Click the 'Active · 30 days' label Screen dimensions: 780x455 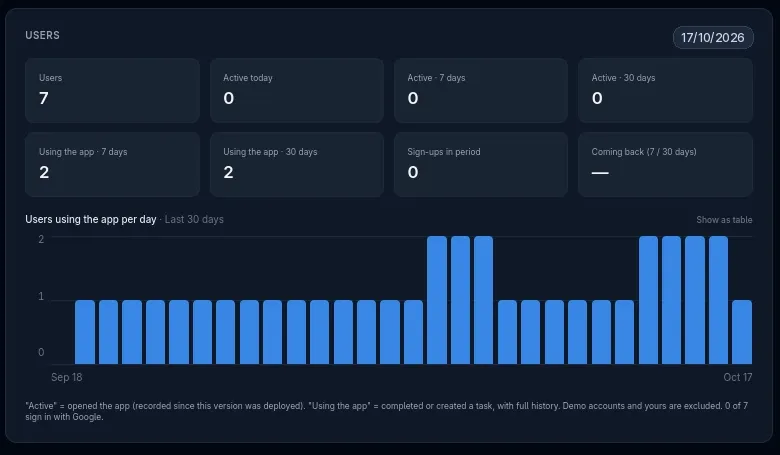[623, 78]
